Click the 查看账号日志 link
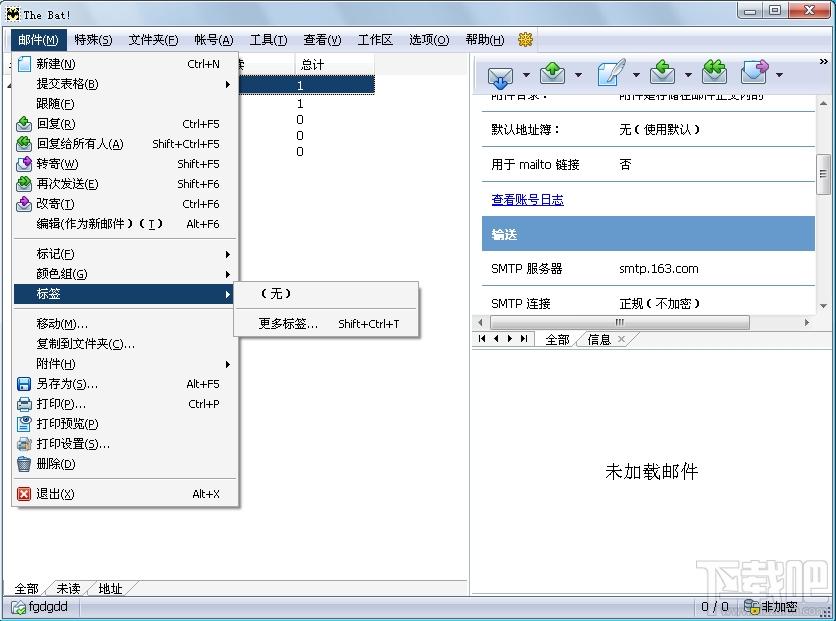The height and width of the screenshot is (621, 836). tap(527, 200)
